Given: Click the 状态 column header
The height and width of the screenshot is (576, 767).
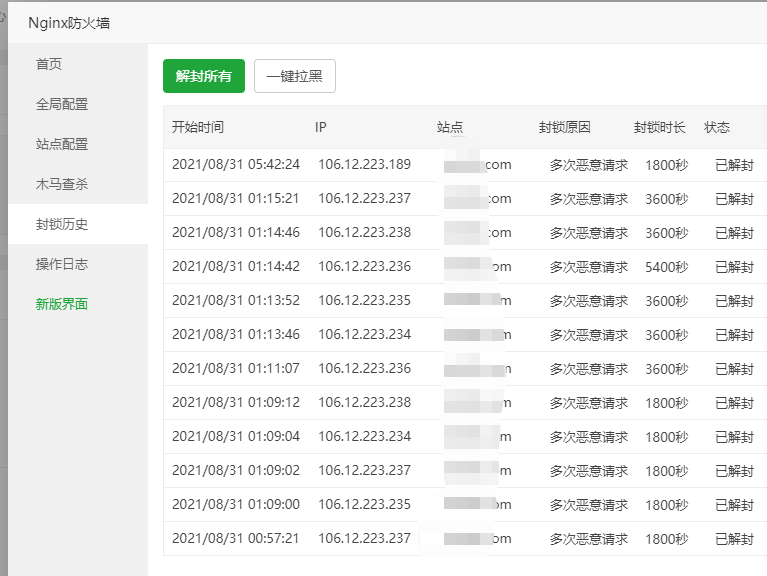Looking at the screenshot, I should 717,127.
